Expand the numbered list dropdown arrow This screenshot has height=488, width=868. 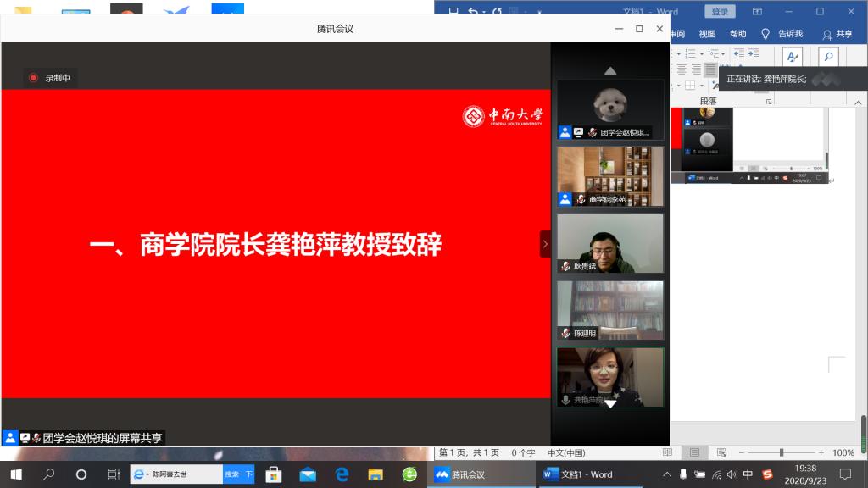(701, 53)
